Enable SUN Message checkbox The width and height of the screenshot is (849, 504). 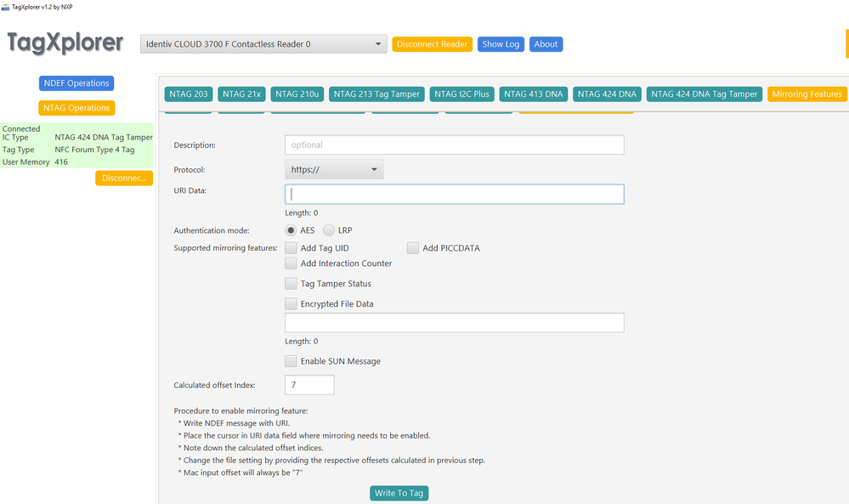291,361
